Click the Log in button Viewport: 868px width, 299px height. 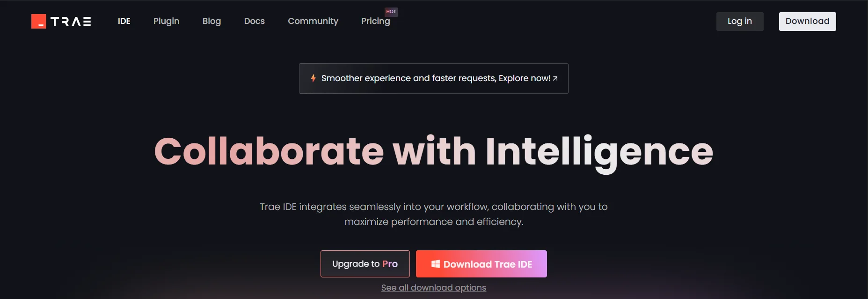739,21
